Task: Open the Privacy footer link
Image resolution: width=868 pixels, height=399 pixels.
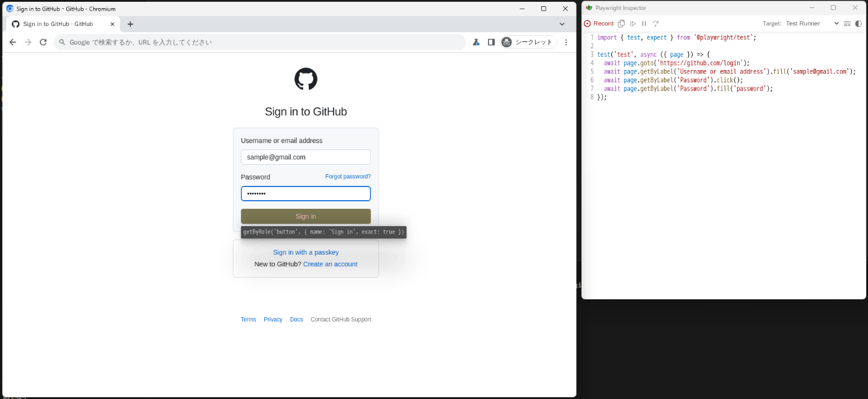Action: coord(273,320)
